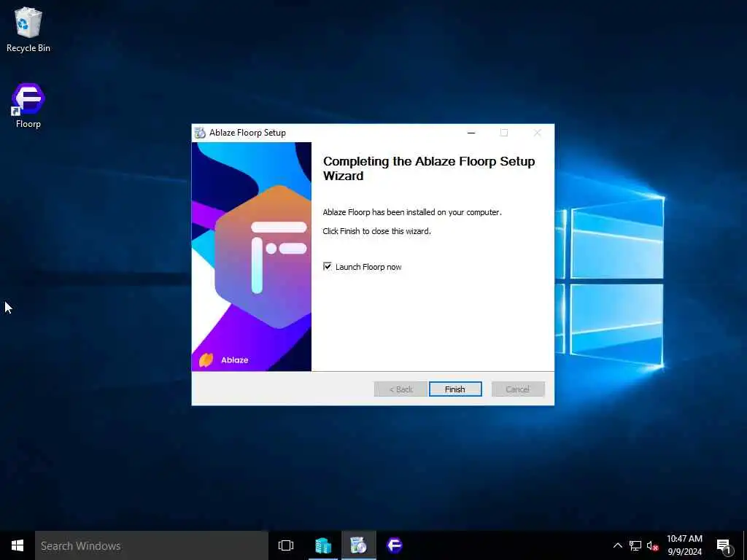
Task: Open the blue server app taskbar icon
Action: (x=323, y=545)
